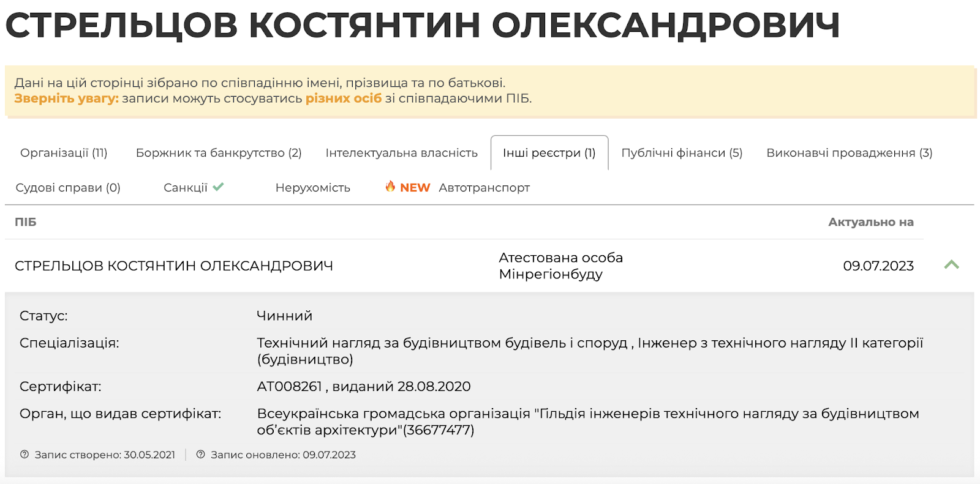The image size is (980, 484).
Task: Open Судові справи (0) tab
Action: click(x=68, y=188)
